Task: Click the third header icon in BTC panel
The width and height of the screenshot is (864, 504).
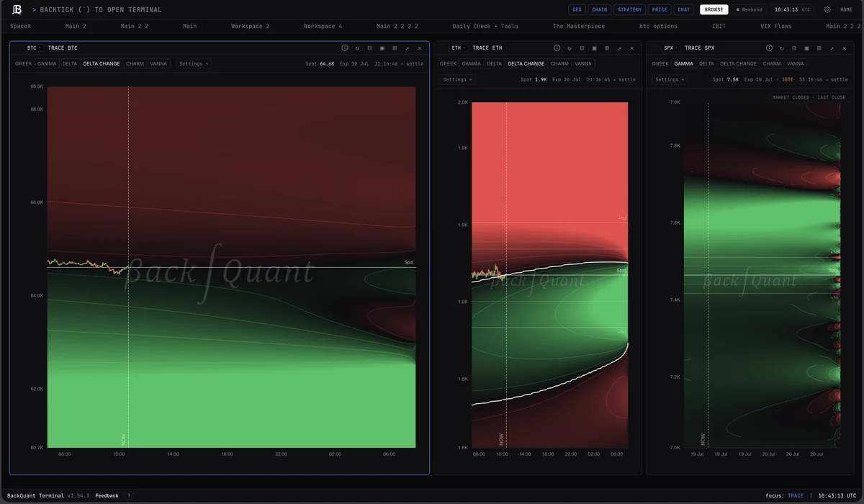Action: [369, 48]
